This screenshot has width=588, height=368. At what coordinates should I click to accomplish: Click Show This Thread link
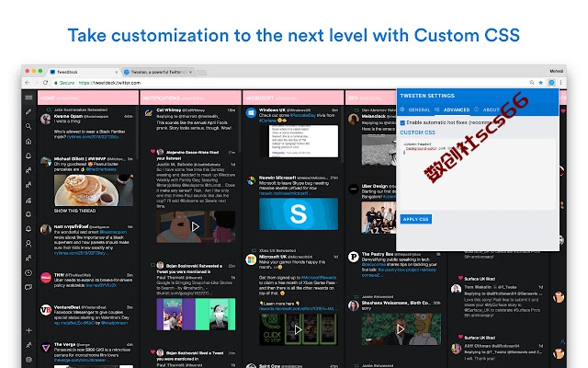click(74, 211)
